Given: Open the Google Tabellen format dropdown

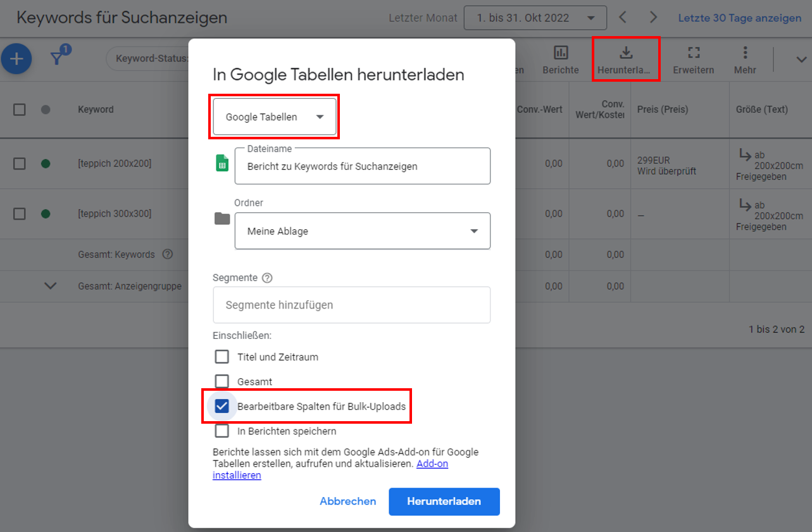Looking at the screenshot, I should point(275,117).
